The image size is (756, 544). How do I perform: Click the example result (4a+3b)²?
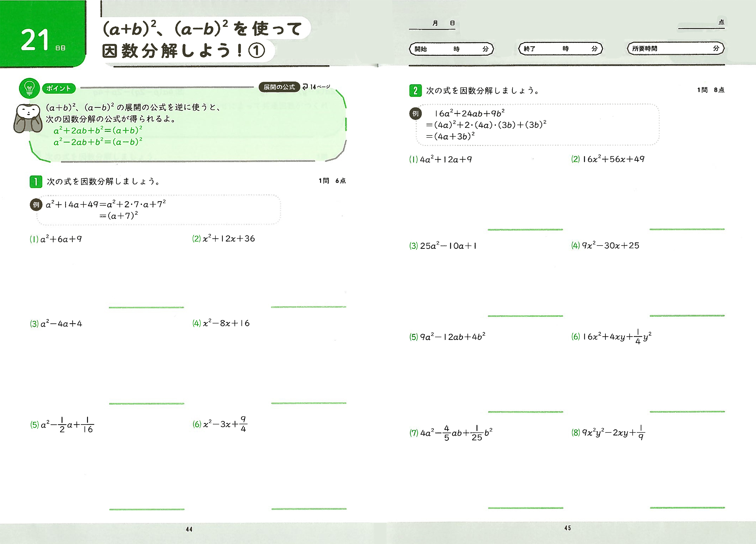[x=454, y=136]
